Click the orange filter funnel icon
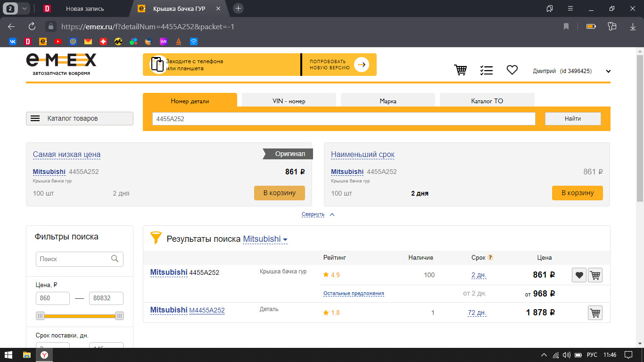The height and width of the screenshot is (362, 644). point(156,238)
